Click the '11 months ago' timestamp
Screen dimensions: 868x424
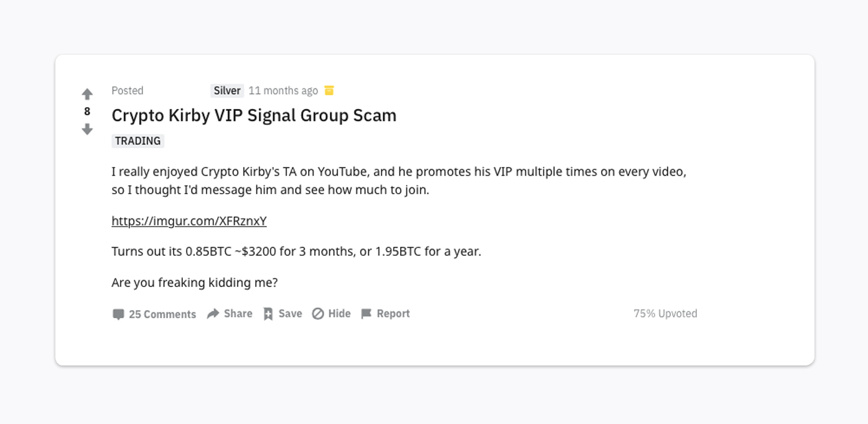pos(283,90)
